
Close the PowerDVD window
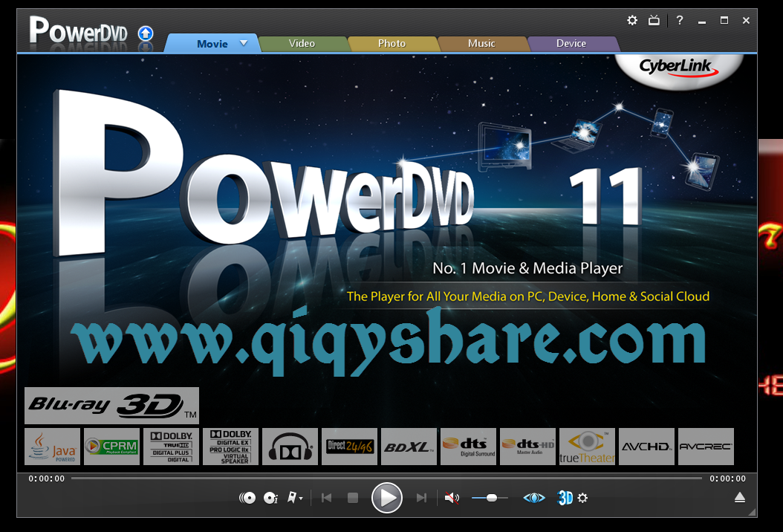pyautogui.click(x=746, y=21)
